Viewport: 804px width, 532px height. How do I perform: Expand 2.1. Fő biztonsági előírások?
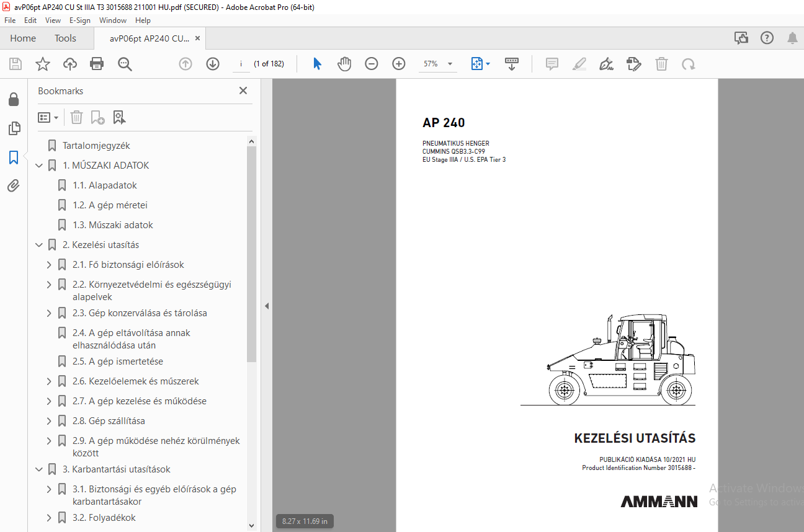click(x=49, y=265)
